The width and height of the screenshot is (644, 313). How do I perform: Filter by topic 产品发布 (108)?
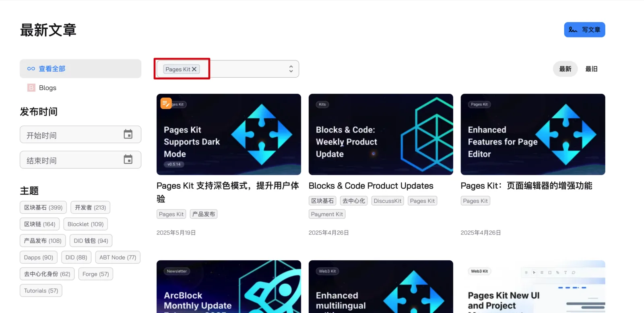click(x=43, y=241)
